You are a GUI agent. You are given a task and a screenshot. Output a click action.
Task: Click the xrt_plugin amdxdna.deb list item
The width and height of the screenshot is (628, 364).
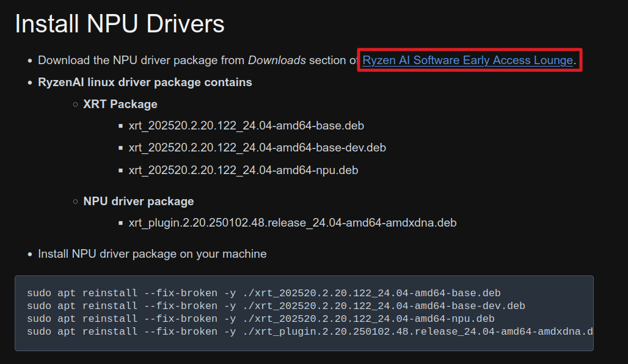(x=293, y=223)
